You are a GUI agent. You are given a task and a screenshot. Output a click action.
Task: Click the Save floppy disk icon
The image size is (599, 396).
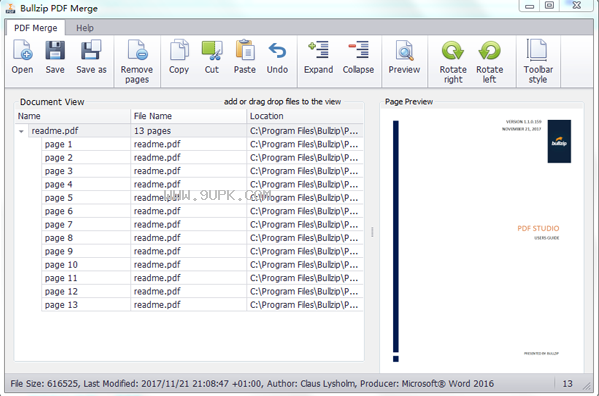coord(55,50)
